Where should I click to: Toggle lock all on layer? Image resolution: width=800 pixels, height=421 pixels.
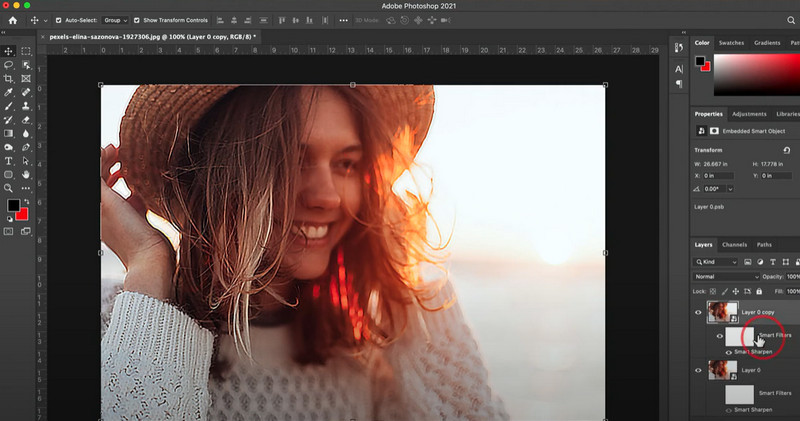759,291
